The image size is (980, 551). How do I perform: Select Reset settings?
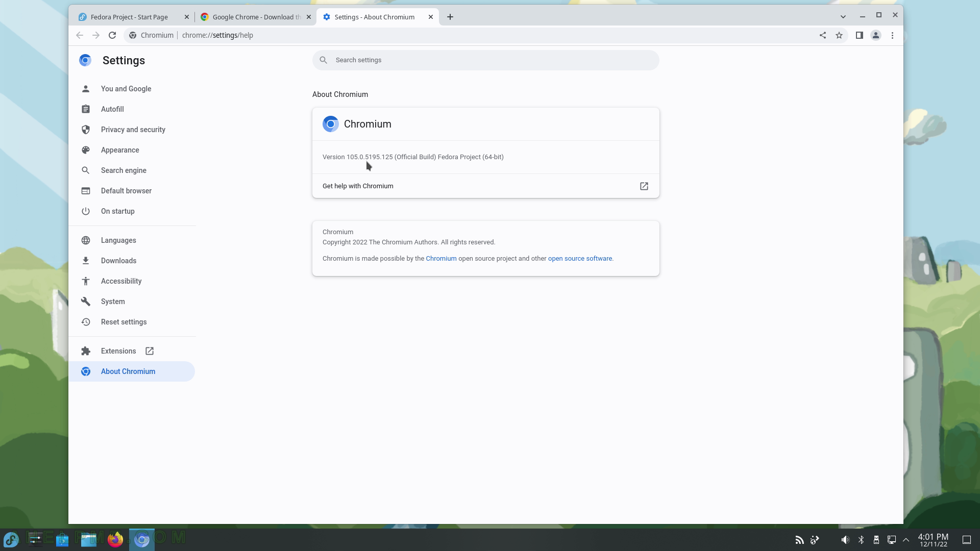(132, 322)
